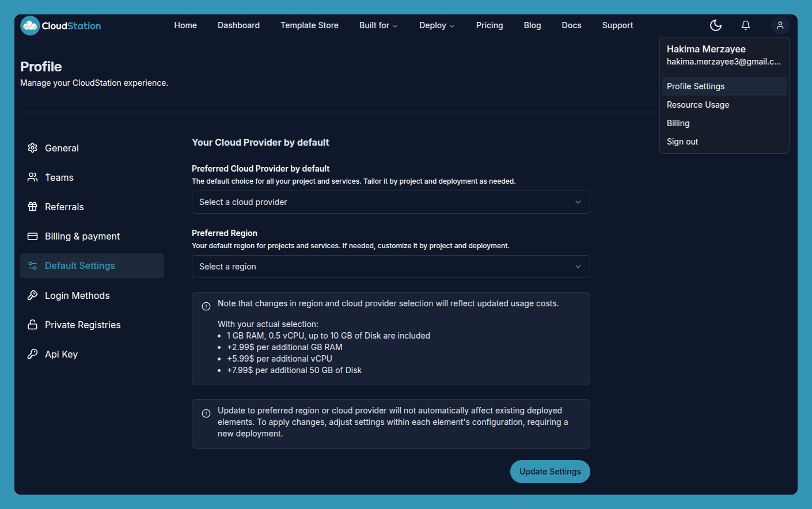Select Profile Settings in user menu

724,86
